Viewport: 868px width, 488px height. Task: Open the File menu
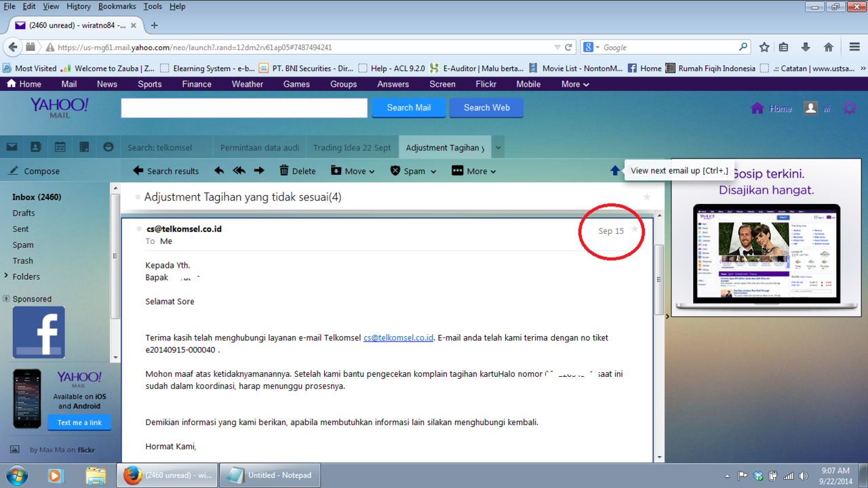[9, 6]
